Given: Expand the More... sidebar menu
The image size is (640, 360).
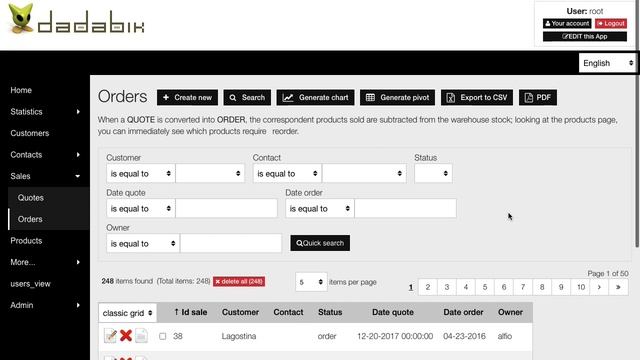Looking at the screenshot, I should [45, 262].
